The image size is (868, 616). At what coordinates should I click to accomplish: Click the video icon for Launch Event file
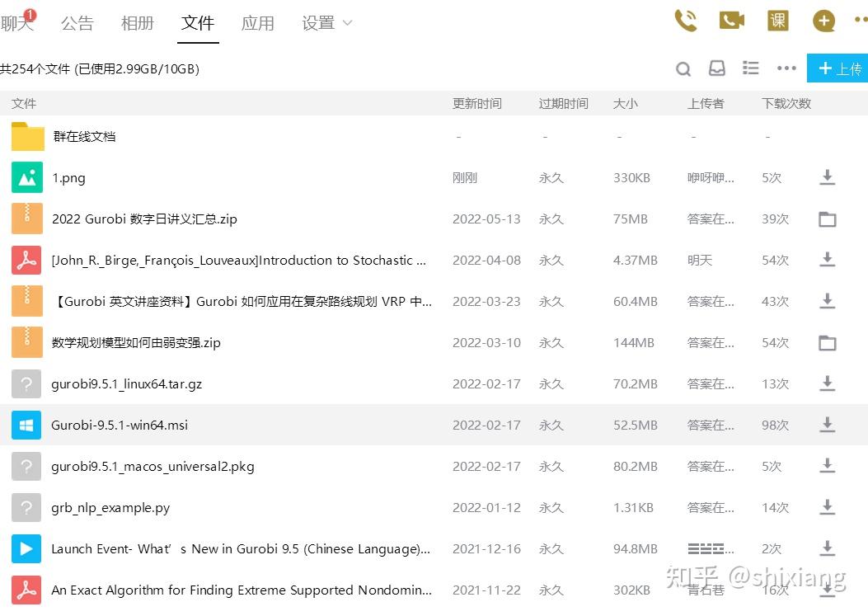[x=26, y=548]
